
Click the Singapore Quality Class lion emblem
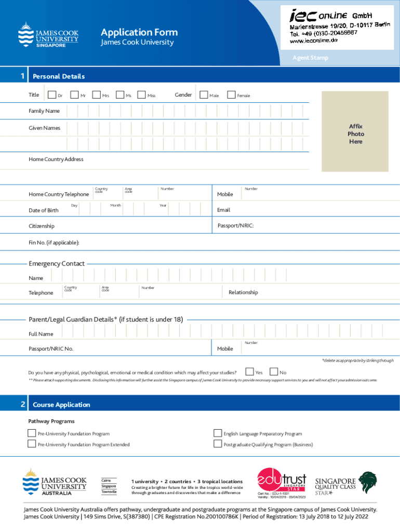click(x=368, y=482)
